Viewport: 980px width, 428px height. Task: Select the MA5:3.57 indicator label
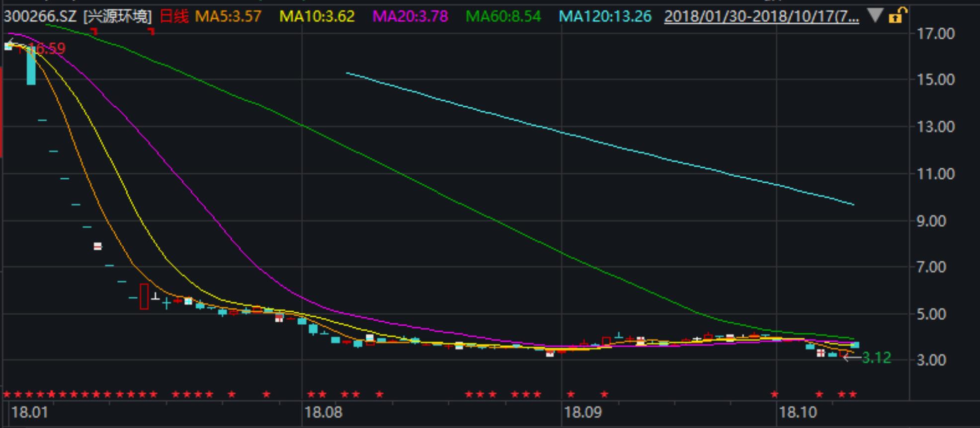pyautogui.click(x=228, y=16)
